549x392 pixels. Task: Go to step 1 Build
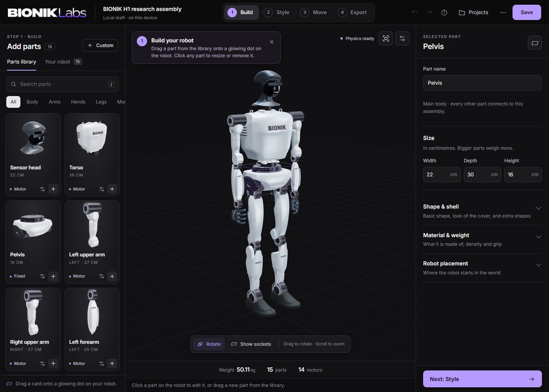[242, 13]
